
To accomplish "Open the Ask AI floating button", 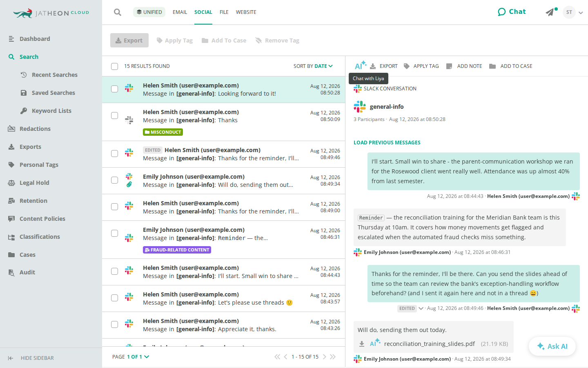I will tap(552, 346).
